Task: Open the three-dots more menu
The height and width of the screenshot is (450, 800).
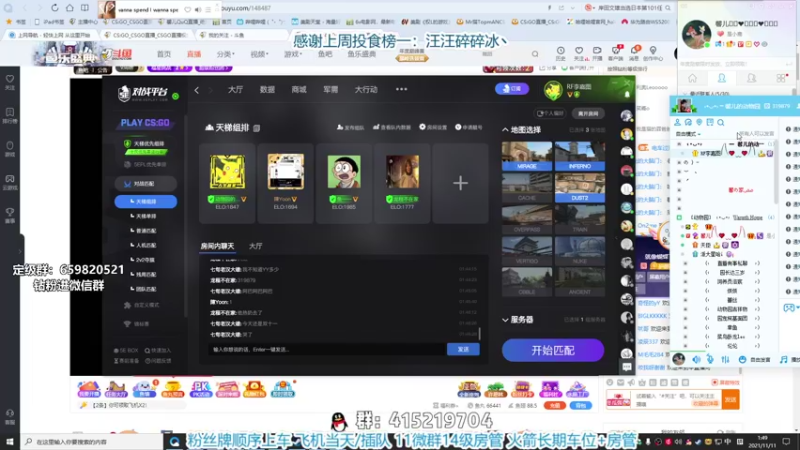Action: click(402, 89)
